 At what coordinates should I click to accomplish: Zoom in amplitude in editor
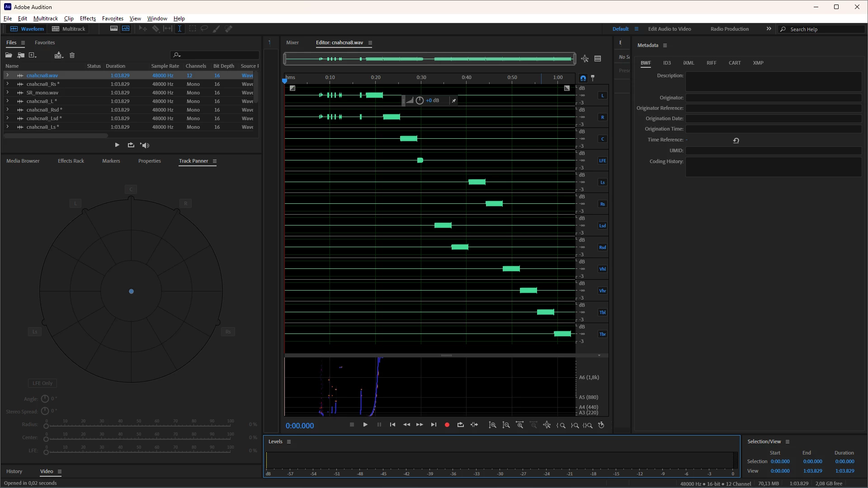492,425
